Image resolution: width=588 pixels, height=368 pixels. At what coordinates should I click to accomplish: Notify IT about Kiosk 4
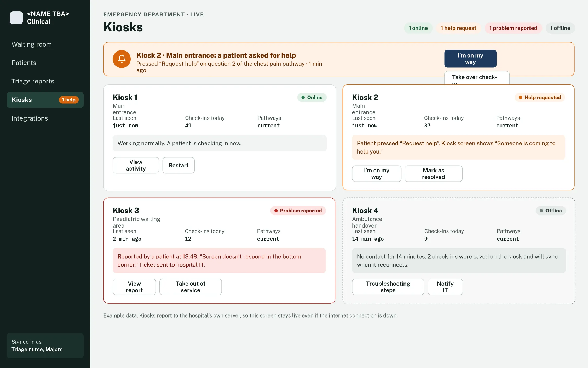click(445, 287)
